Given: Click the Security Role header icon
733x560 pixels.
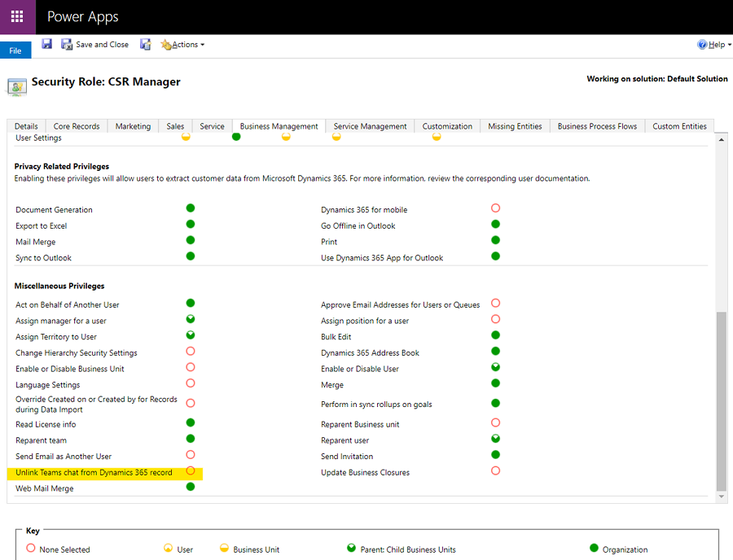Looking at the screenshot, I should coord(16,85).
